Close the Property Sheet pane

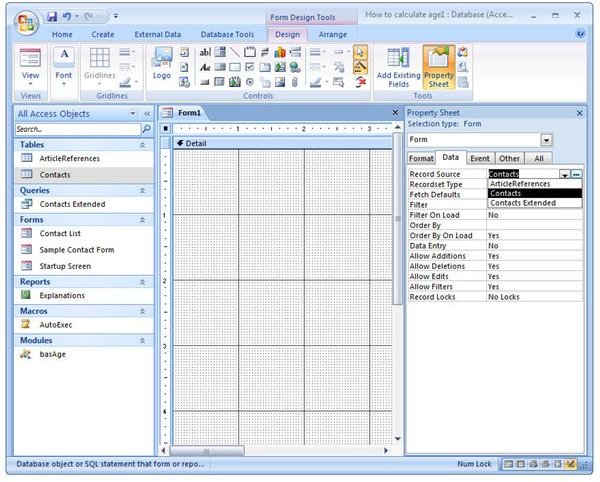(x=580, y=113)
